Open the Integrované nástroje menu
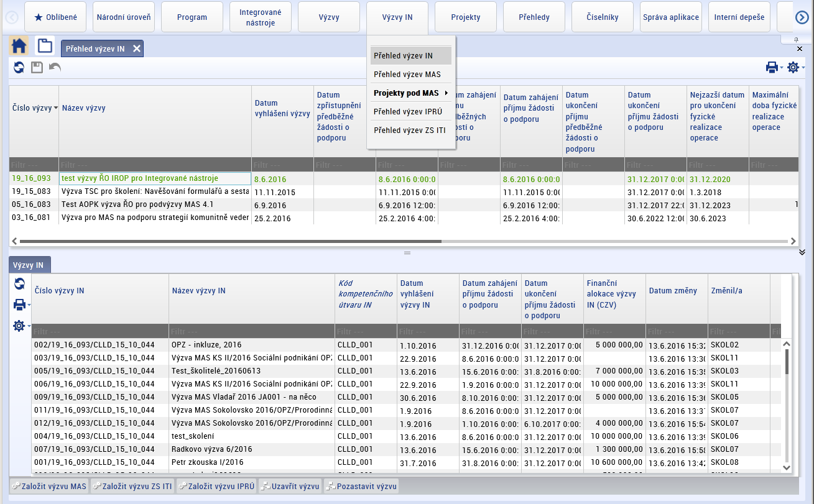The width and height of the screenshot is (814, 504). [261, 17]
